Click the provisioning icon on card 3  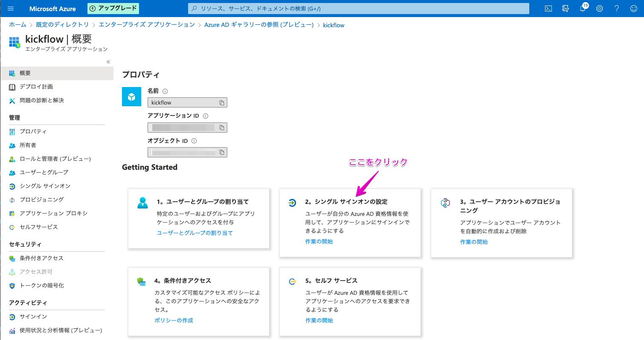(x=445, y=203)
